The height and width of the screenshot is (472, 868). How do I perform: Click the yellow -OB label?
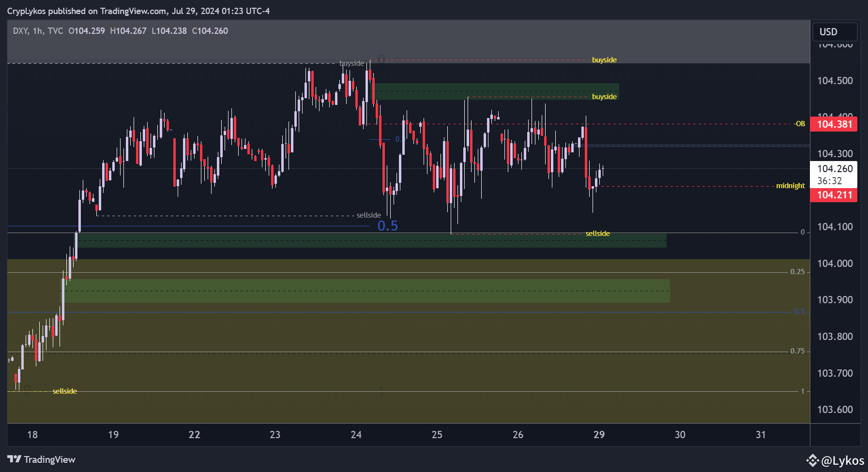[799, 124]
